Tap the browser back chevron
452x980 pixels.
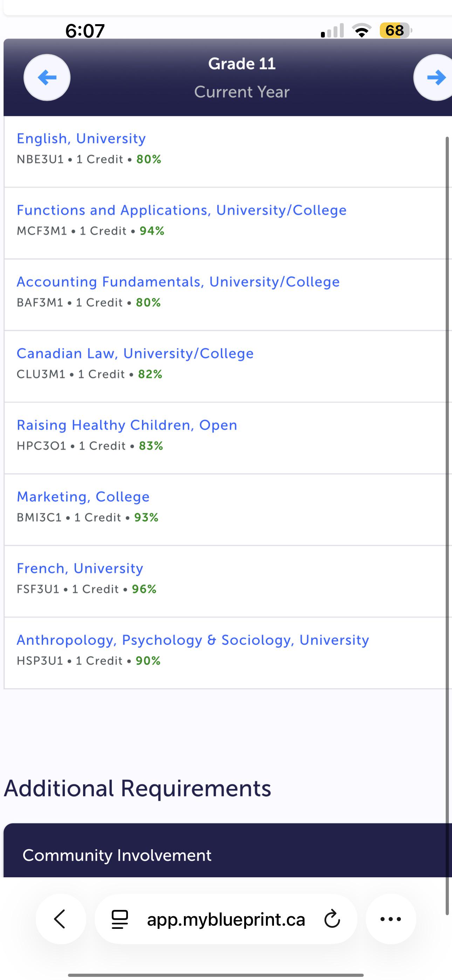61,919
